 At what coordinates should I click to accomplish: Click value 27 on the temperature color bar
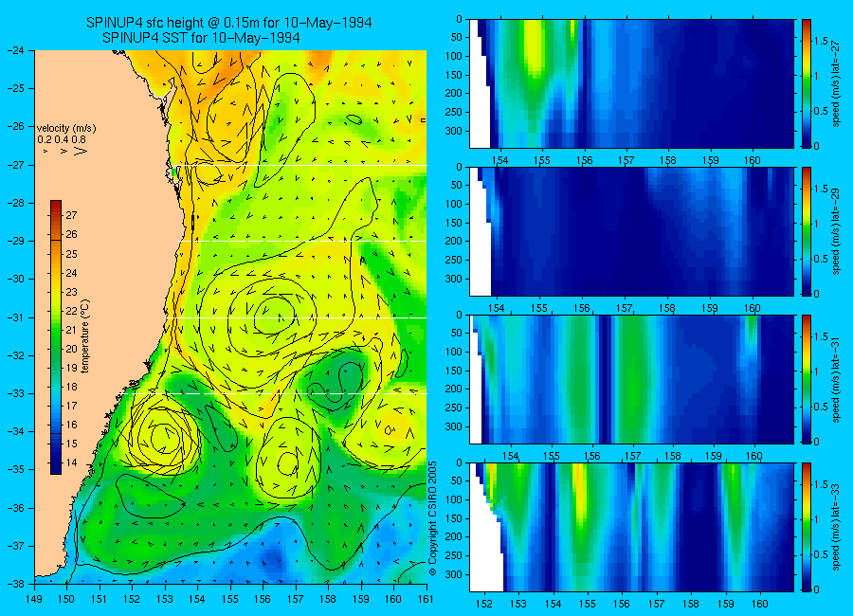click(x=71, y=215)
